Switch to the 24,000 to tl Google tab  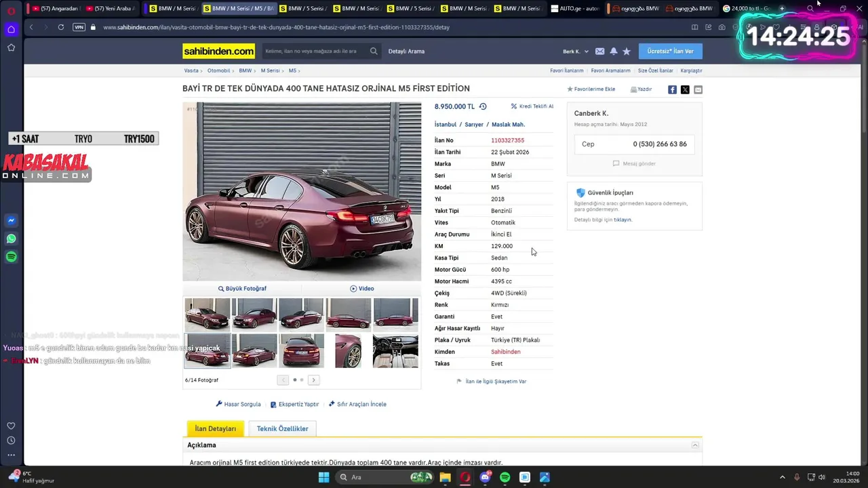coord(746,8)
